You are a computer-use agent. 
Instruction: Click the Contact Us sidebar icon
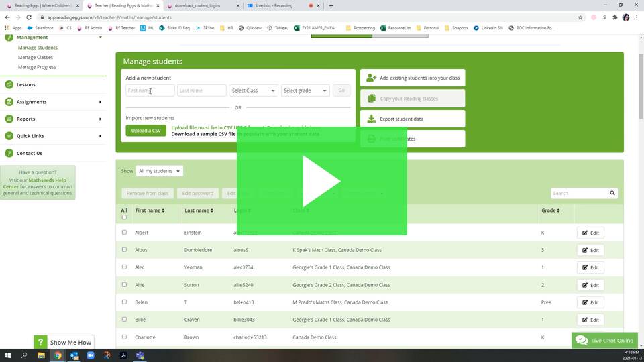pyautogui.click(x=9, y=153)
